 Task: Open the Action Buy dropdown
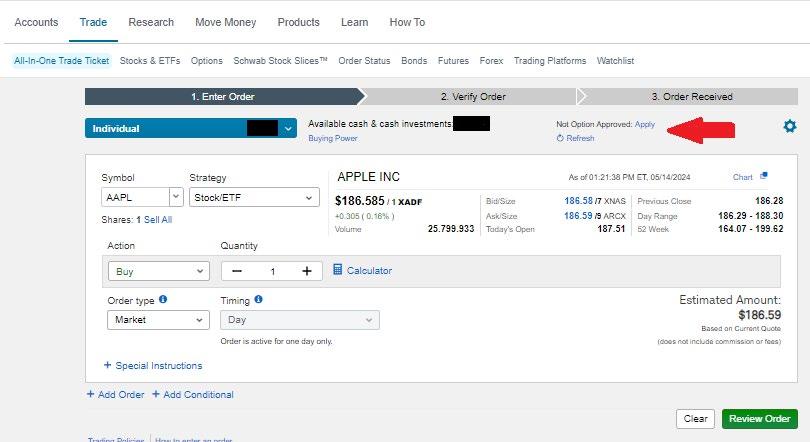pos(159,271)
